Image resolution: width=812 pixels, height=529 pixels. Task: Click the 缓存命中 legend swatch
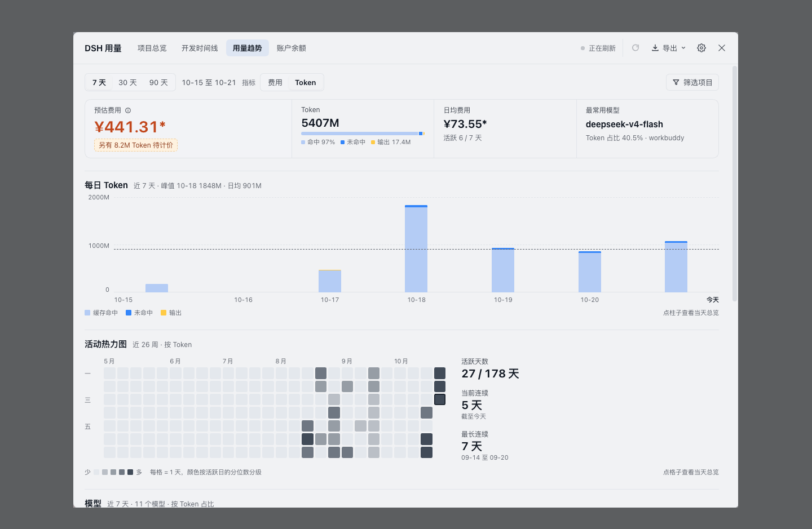(87, 313)
